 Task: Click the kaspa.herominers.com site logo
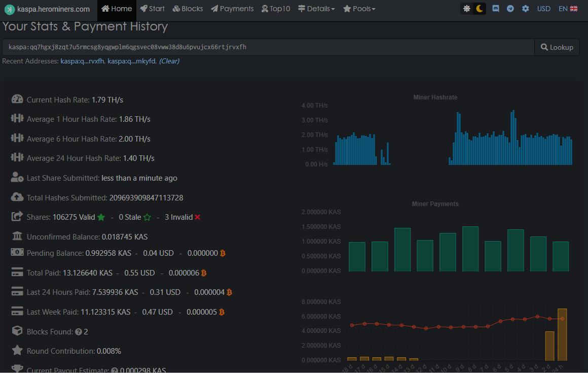click(47, 9)
